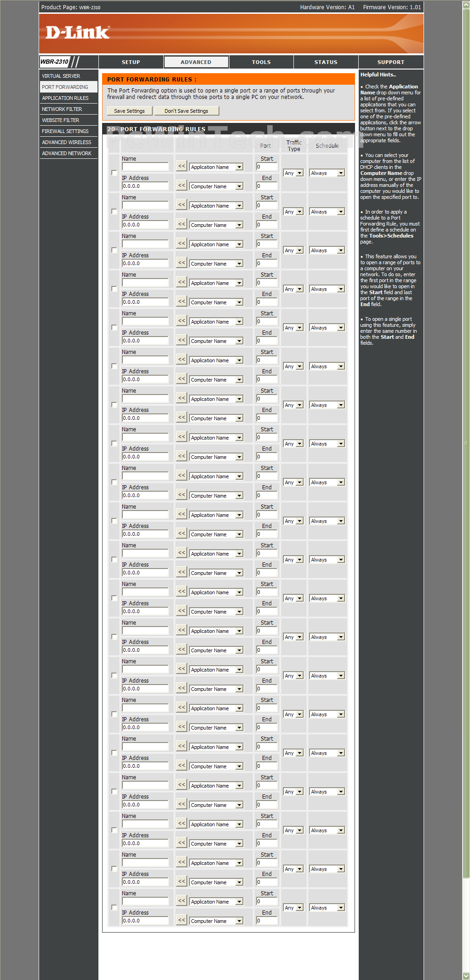The height and width of the screenshot is (980, 470).
Task: Open the Computer Name dropdown in rule 1
Action: [216, 186]
